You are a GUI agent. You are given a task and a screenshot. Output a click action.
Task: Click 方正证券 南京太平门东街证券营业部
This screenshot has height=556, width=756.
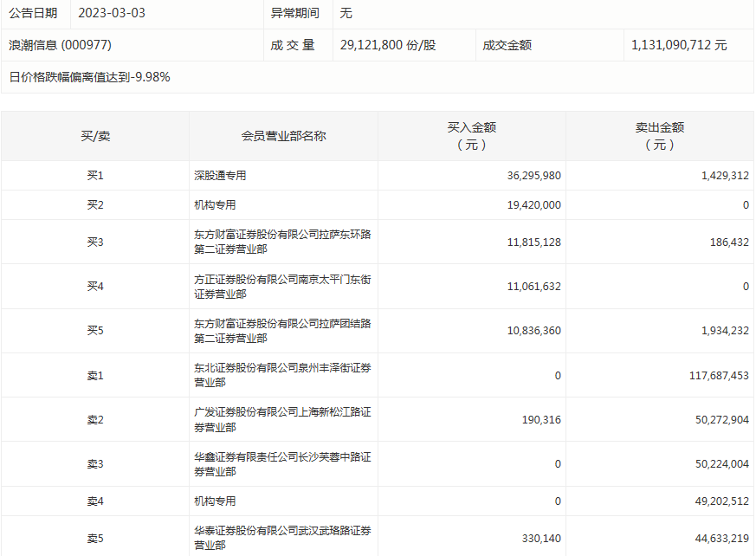click(x=282, y=287)
